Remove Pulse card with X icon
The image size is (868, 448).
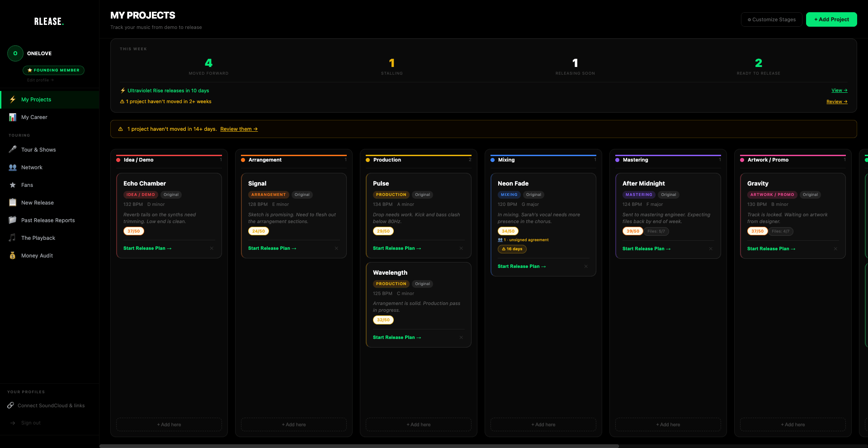pyautogui.click(x=461, y=248)
